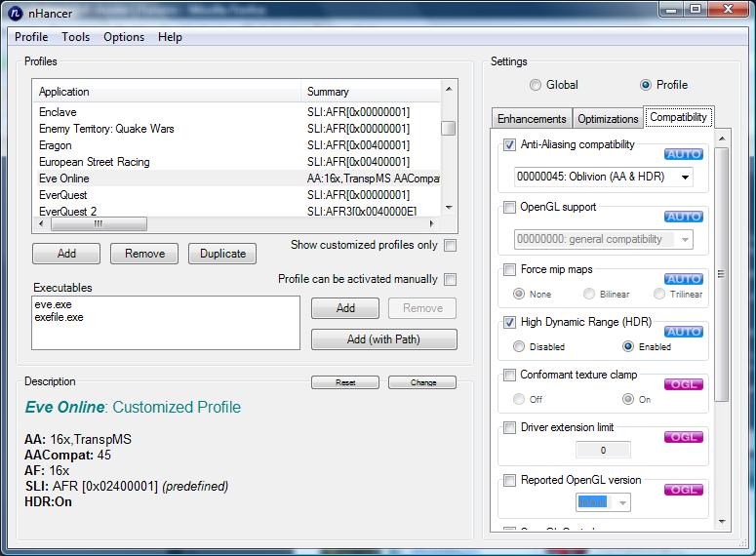Enable the Anti-Aliasing compatibility checkbox

(509, 144)
